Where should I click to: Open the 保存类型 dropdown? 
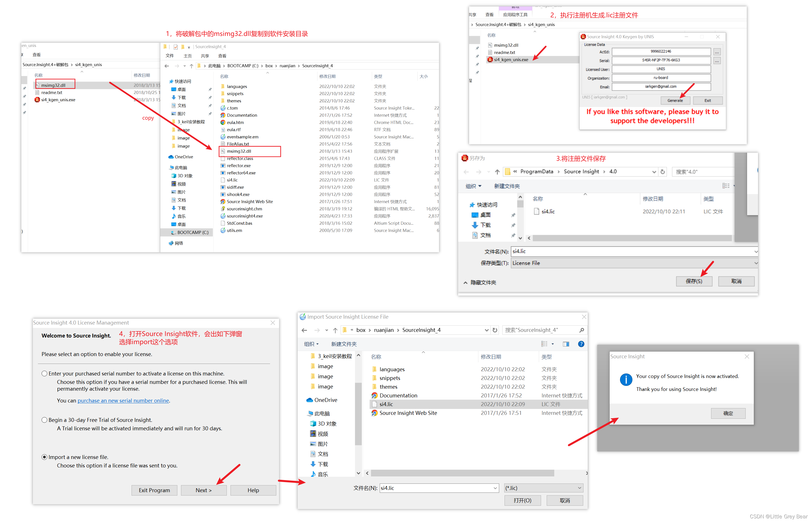point(634,263)
